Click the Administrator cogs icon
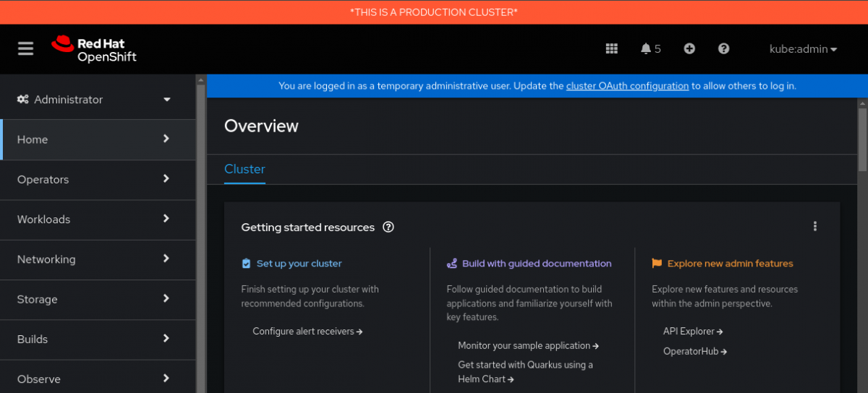The image size is (868, 393). pyautogui.click(x=23, y=100)
